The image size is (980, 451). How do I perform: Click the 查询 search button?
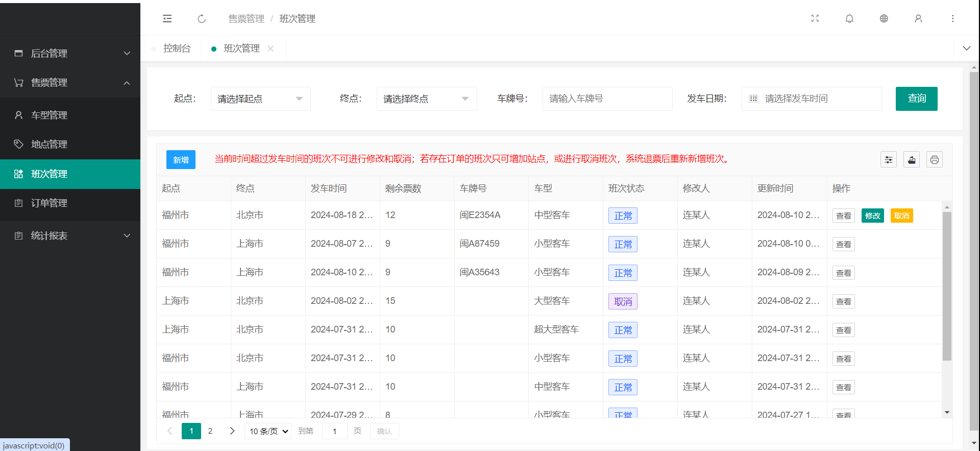(x=916, y=99)
